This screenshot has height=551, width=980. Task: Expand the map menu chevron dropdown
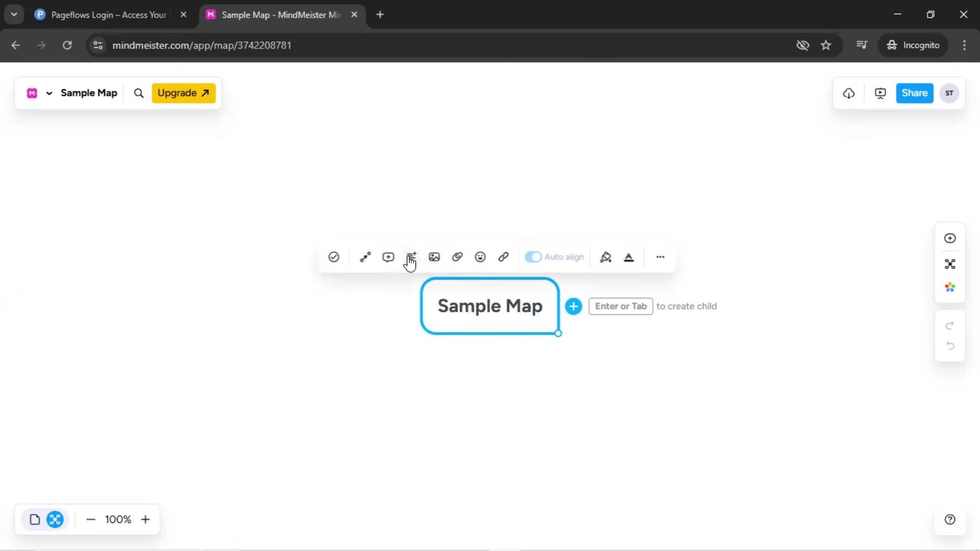click(x=49, y=93)
